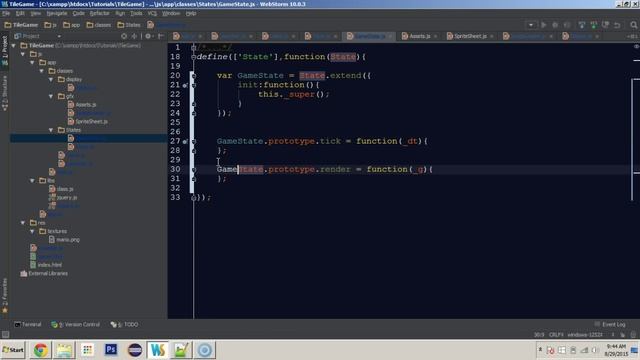640x360 pixels.
Task: Click the undo/revert arrow toolbar icon
Action: click(617, 25)
